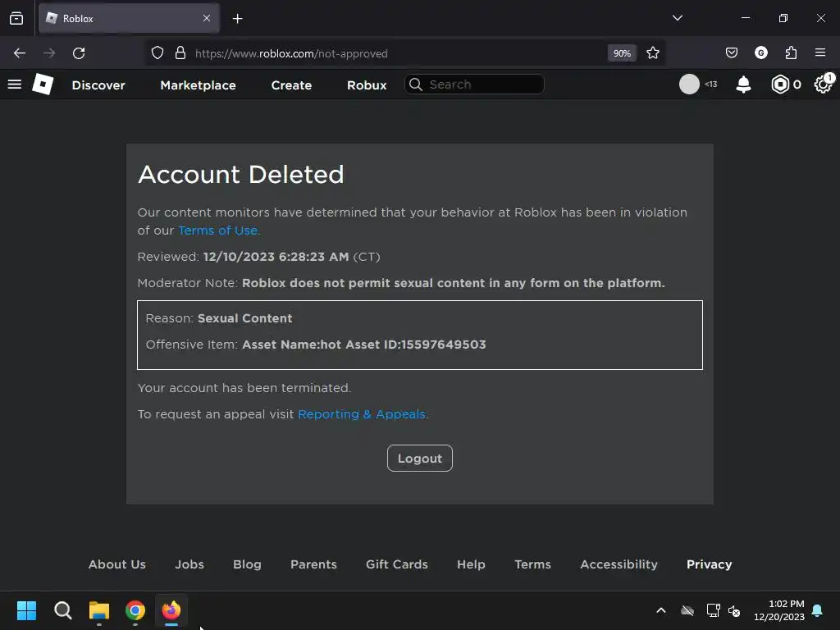Open the Extensions puzzle icon
The height and width of the screenshot is (630, 840).
pos(791,53)
